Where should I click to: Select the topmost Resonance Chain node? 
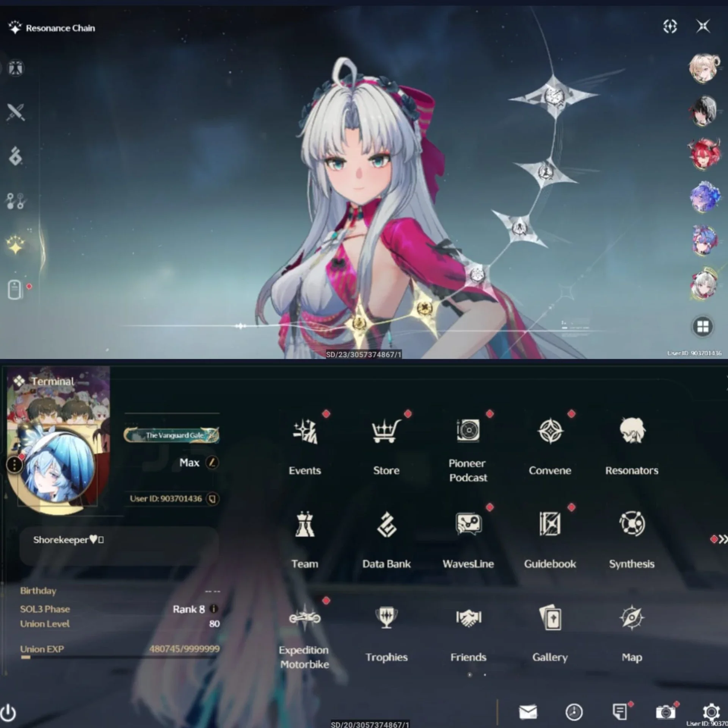point(554,97)
